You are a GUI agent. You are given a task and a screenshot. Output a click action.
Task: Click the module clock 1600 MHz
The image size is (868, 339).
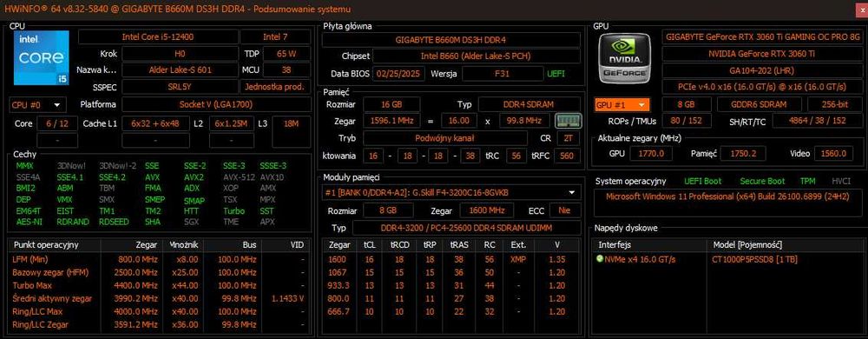[488, 211]
